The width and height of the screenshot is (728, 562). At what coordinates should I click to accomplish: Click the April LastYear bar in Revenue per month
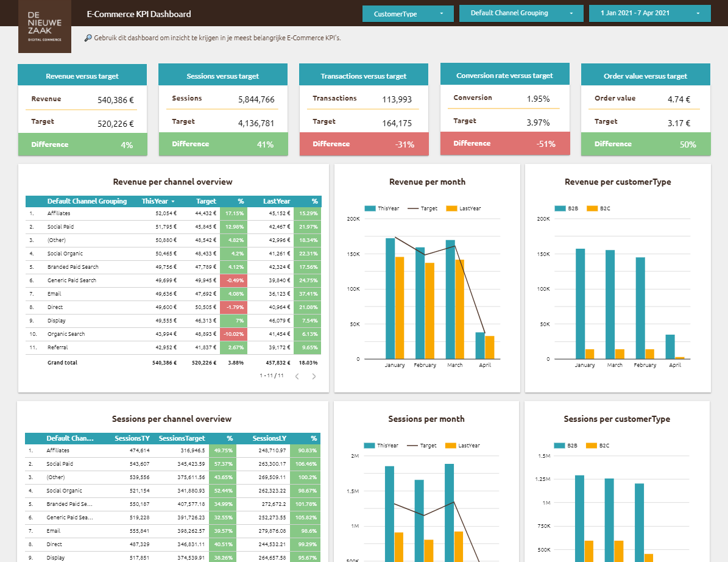pyautogui.click(x=490, y=347)
